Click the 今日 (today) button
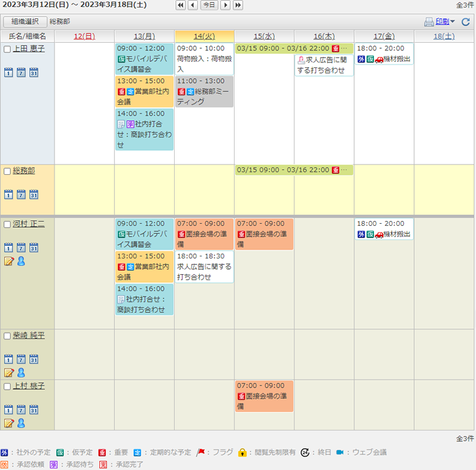 tap(209, 5)
